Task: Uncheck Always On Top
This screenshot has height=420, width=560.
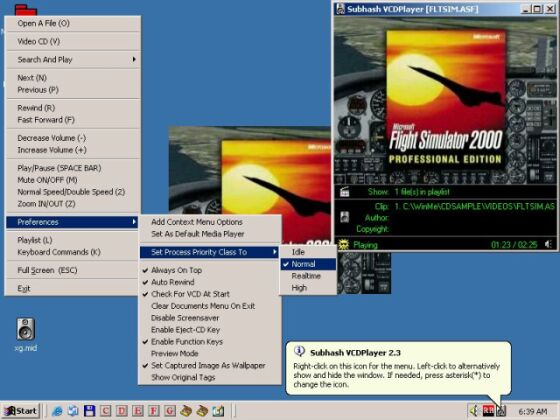Action: pos(210,270)
